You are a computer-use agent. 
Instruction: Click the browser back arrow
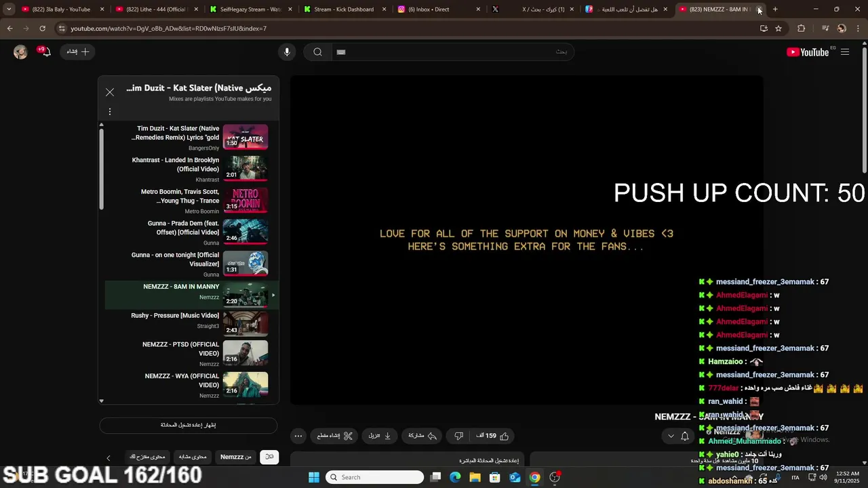point(9,28)
